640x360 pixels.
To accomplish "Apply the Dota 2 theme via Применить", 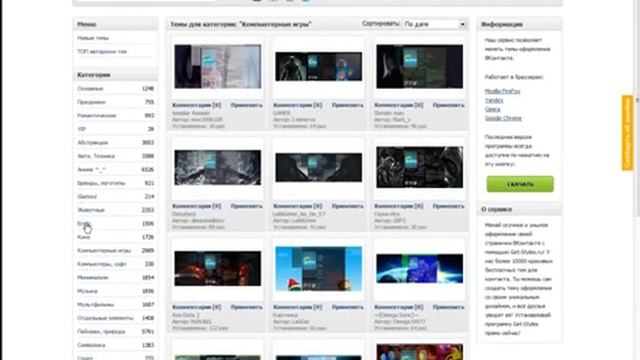I will [x=247, y=307].
